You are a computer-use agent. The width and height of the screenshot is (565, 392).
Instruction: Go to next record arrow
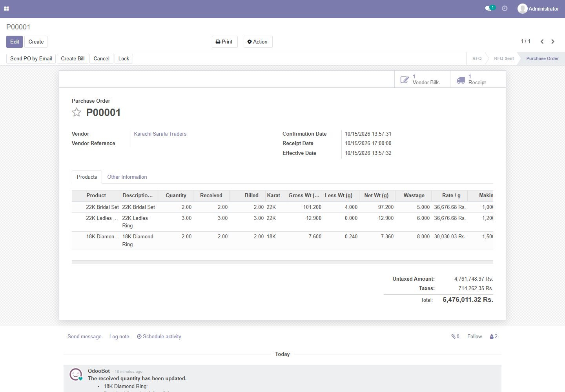pyautogui.click(x=553, y=42)
